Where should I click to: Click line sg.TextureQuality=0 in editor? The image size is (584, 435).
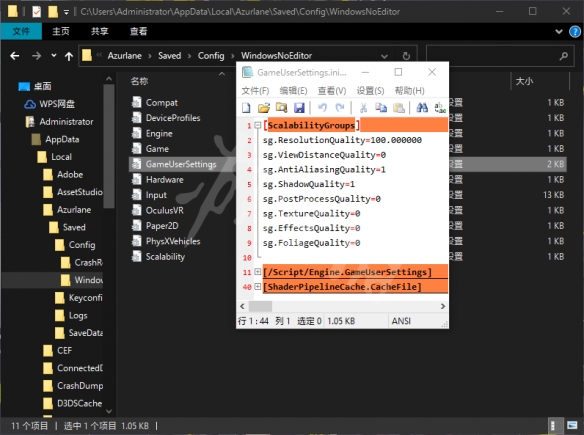[311, 213]
